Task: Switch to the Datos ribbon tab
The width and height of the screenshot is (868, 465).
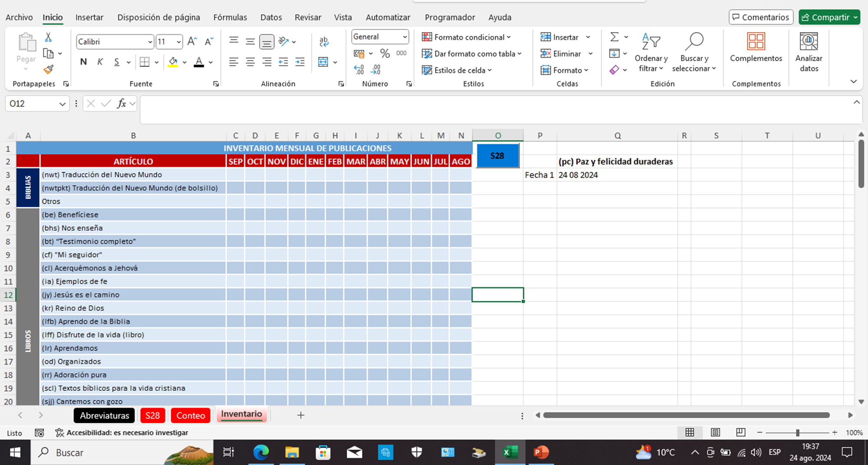Action: coord(271,17)
